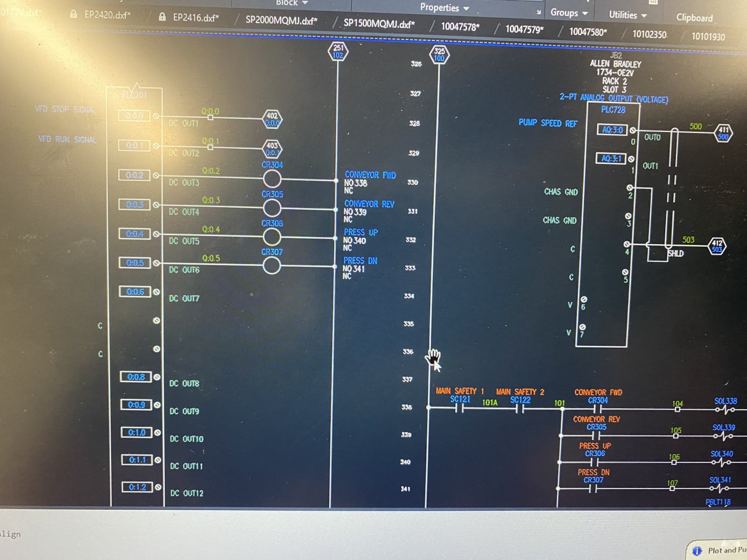This screenshot has width=747, height=560.
Task: Select the 251/102 hexagon reference symbol
Action: coord(338,51)
